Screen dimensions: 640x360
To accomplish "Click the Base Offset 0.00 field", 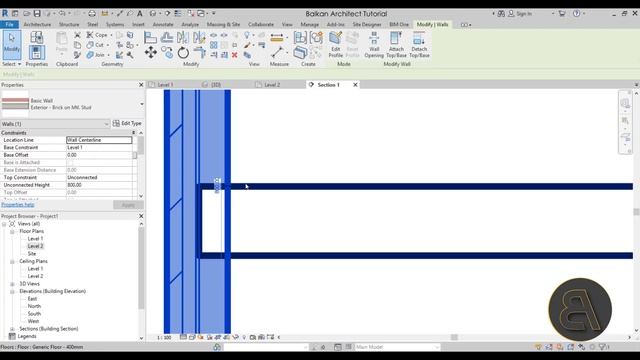I will (100, 155).
